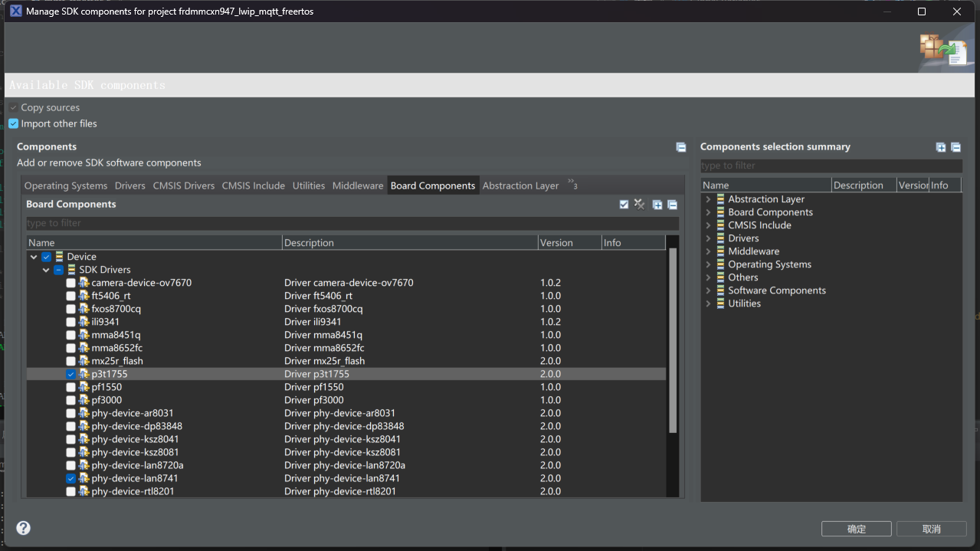Sort by Version column in Board Components
Viewport: 980px width, 551px height.
tap(569, 242)
